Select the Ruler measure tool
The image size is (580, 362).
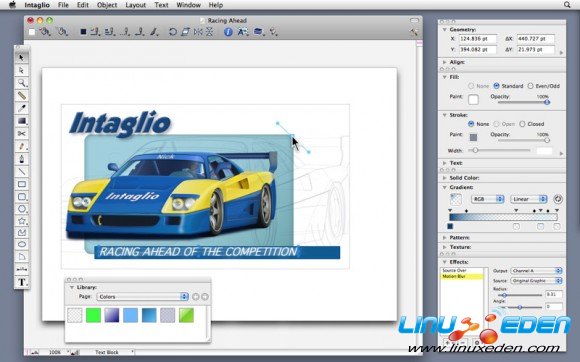tap(22, 95)
